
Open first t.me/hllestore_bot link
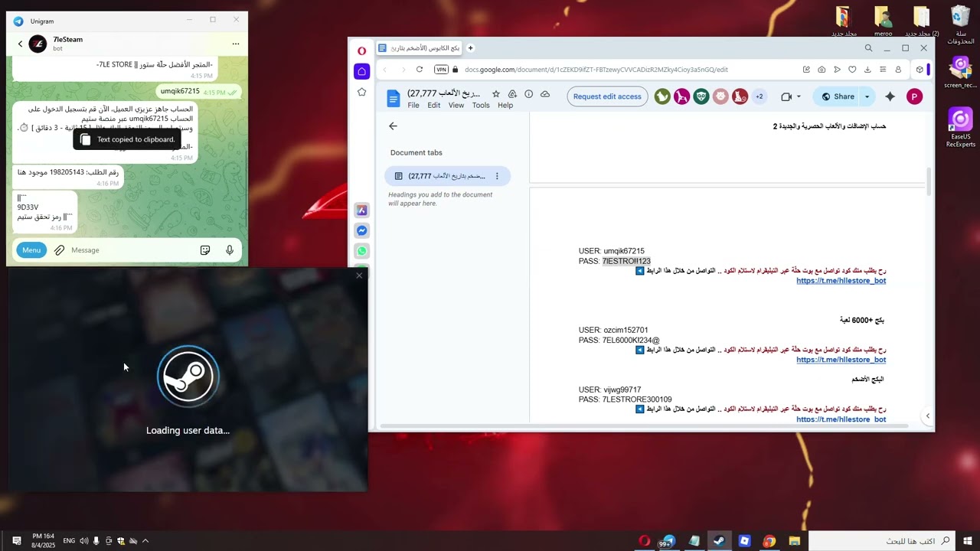841,281
